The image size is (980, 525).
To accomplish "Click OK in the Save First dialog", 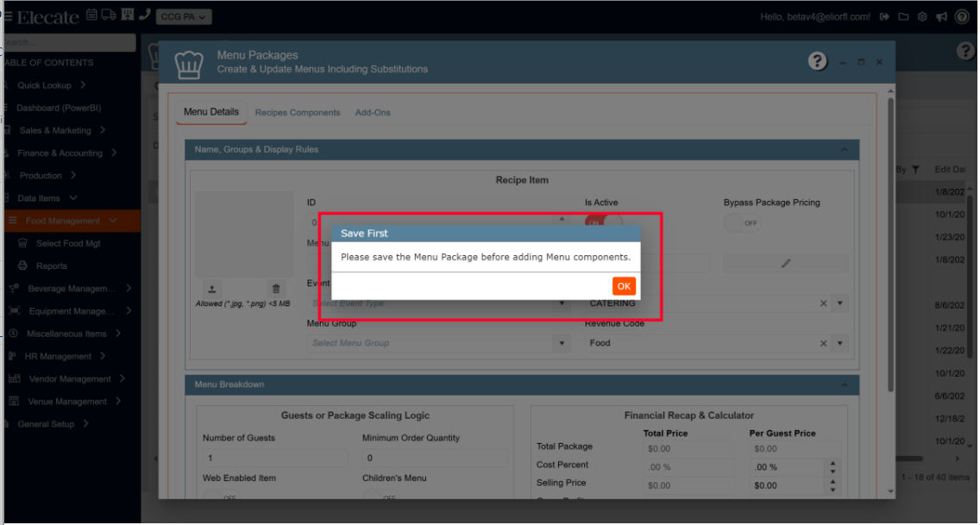I will (623, 286).
